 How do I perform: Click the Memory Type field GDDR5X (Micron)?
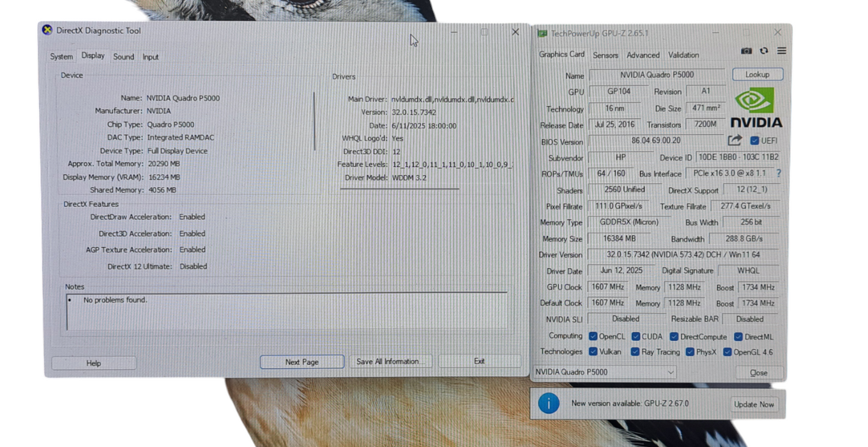[628, 222]
